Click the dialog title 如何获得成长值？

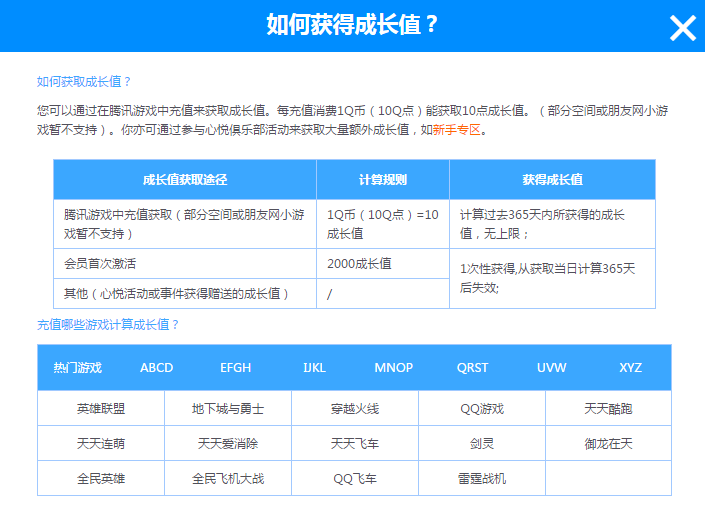pos(352,24)
